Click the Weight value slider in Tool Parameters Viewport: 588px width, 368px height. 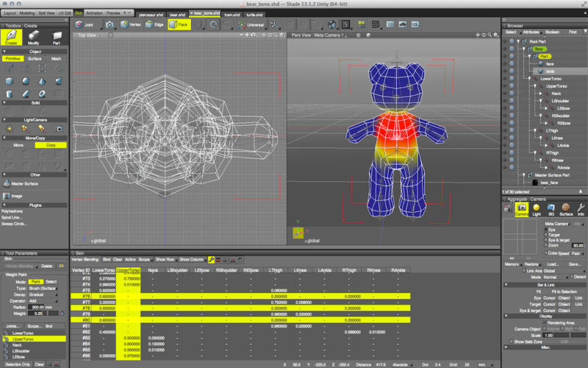pos(53,313)
